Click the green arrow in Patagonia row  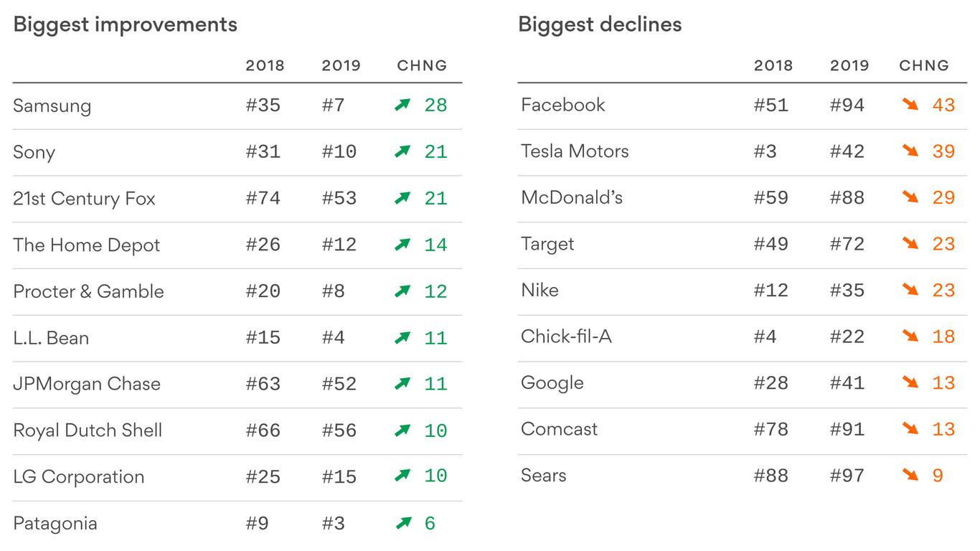click(402, 523)
